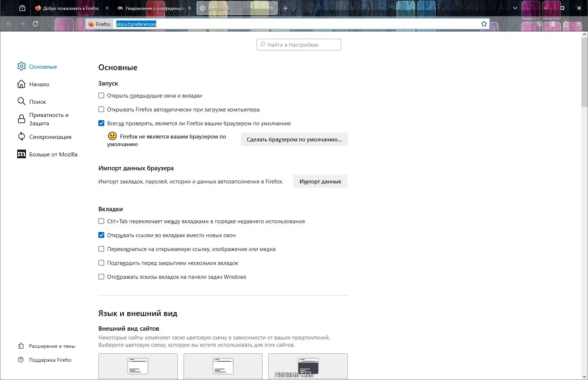Click the Приватность и Защита lock icon
This screenshot has height=380, width=588.
[22, 119]
